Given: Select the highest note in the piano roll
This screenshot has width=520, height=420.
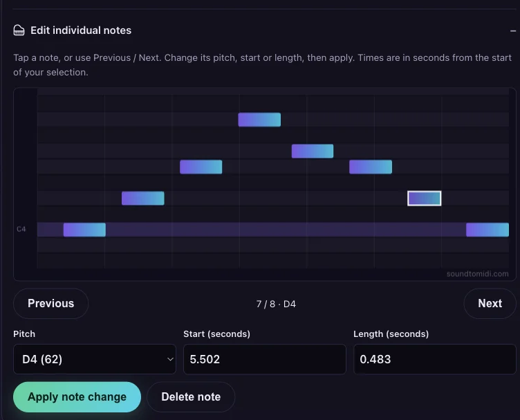Looking at the screenshot, I should pos(259,120).
